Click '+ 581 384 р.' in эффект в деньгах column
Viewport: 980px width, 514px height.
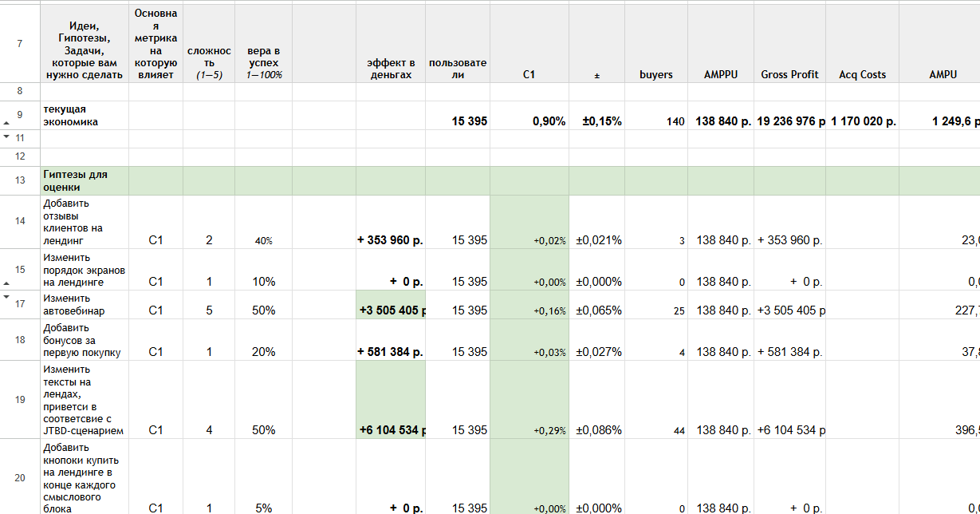click(x=391, y=340)
